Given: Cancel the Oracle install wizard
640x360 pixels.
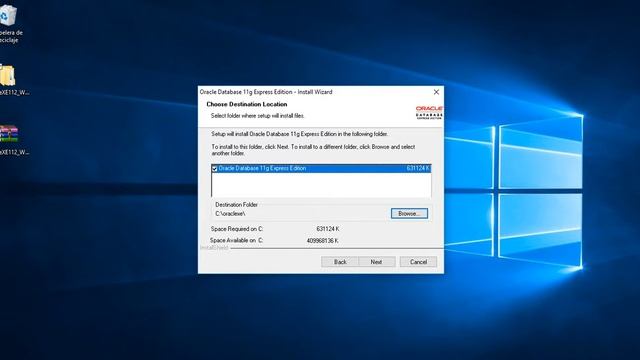Looking at the screenshot, I should pos(418,262).
